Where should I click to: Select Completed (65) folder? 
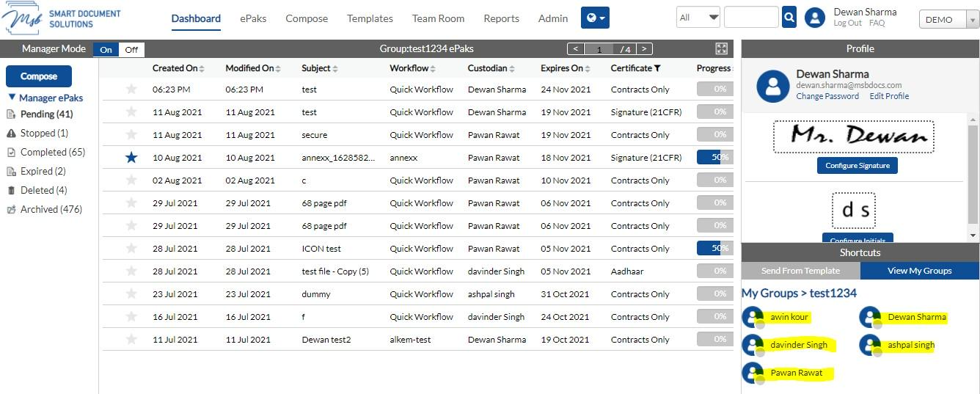(53, 152)
